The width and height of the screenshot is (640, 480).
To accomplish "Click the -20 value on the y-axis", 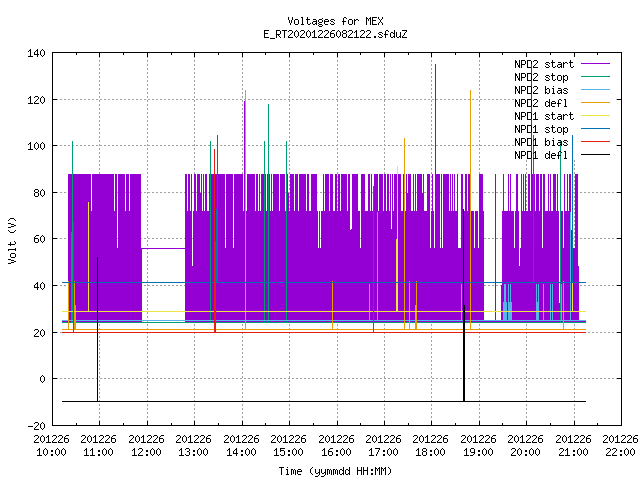I will click(x=36, y=426).
